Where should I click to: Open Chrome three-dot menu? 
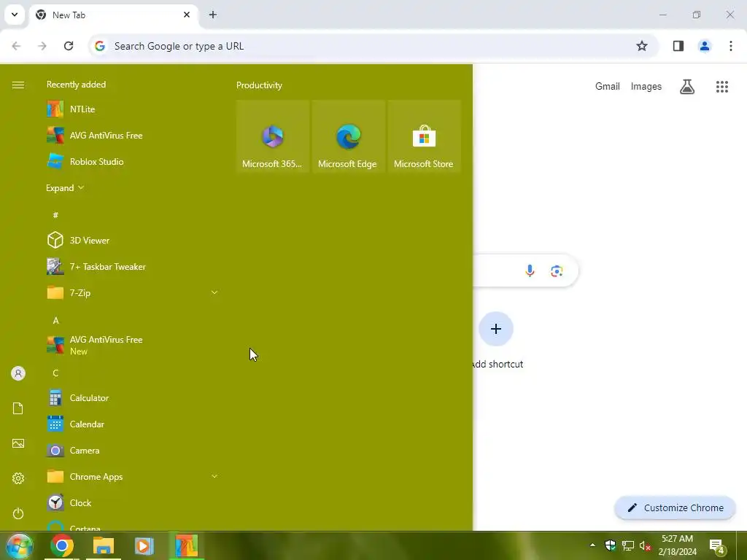(731, 46)
